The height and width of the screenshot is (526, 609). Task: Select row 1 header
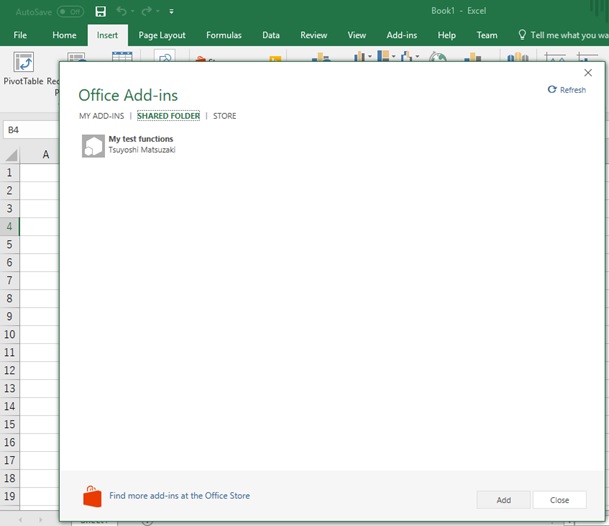tap(9, 172)
